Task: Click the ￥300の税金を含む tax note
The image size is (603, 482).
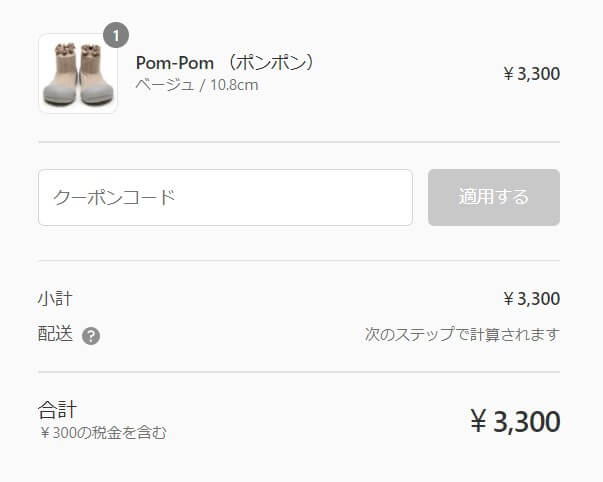Action: [102, 433]
